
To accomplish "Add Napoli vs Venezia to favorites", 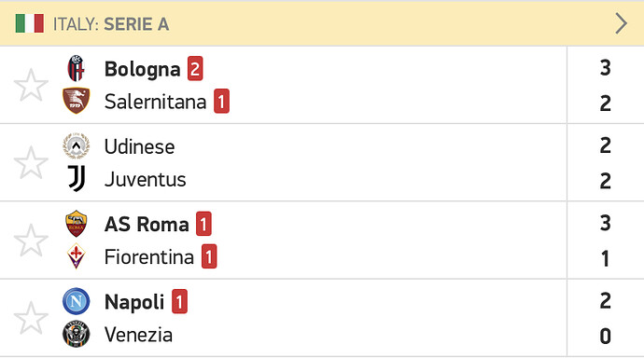I will pyautogui.click(x=31, y=318).
